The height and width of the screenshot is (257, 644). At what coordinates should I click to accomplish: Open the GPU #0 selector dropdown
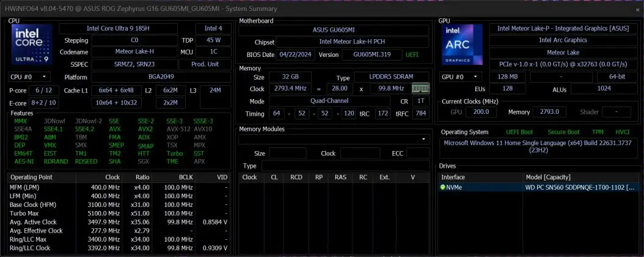point(461,77)
